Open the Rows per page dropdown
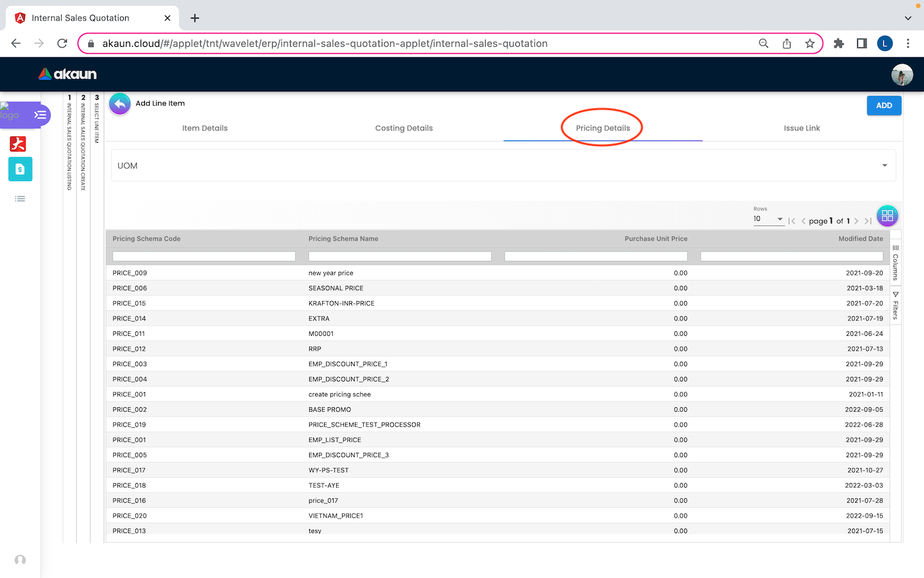Viewport: 924px width, 578px height. pos(768,219)
